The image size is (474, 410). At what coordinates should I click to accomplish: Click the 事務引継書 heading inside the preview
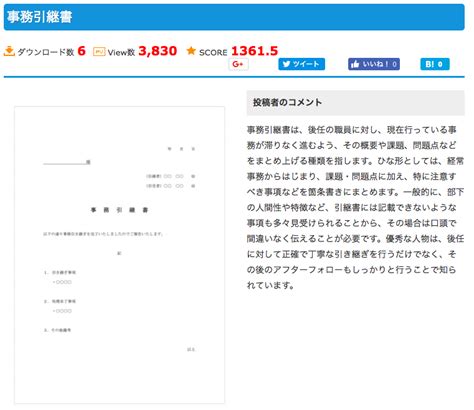click(x=119, y=210)
